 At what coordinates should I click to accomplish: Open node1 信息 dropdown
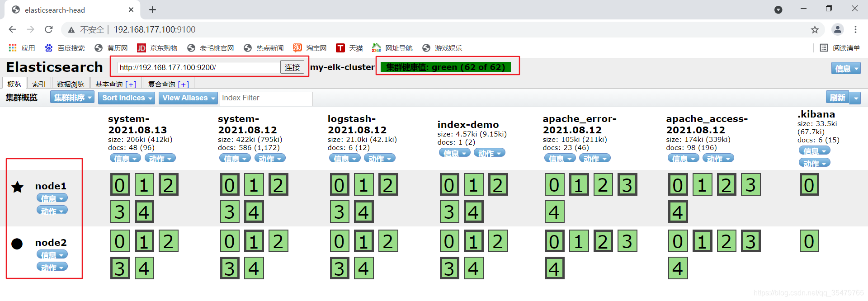click(52, 198)
